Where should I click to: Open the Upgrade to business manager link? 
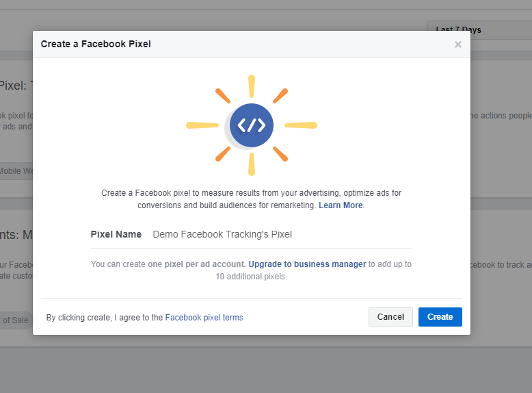pos(307,264)
